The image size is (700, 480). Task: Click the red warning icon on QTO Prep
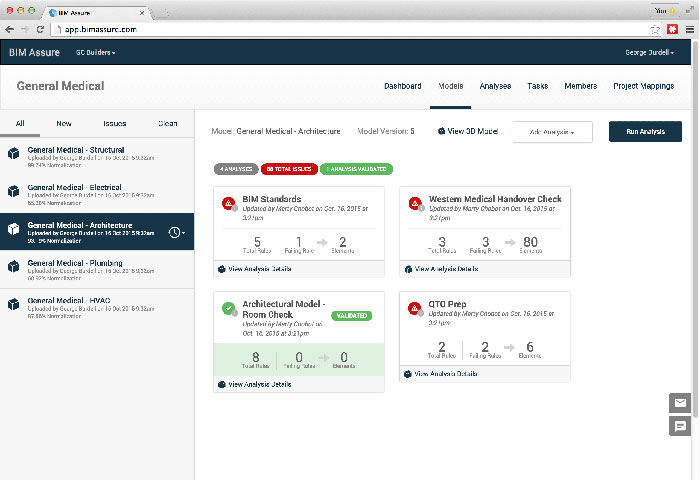[415, 309]
